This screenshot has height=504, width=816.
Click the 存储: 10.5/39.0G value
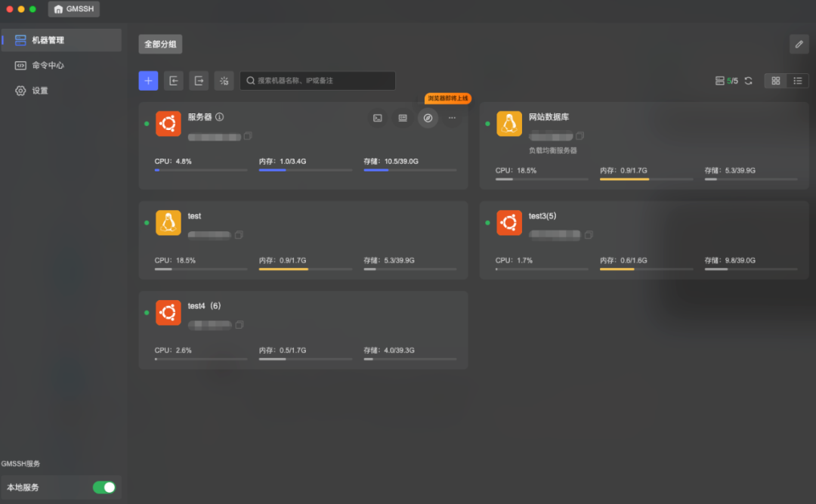tap(391, 162)
